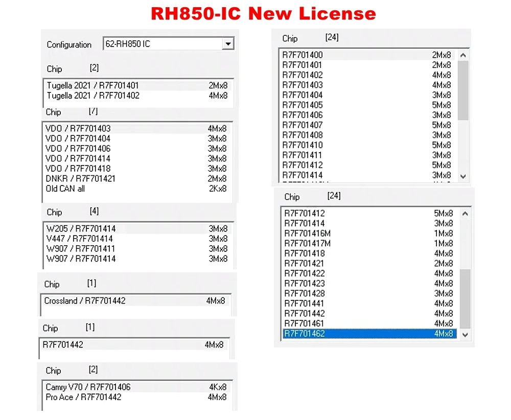
Task: Choose Camry V70 / R7F701406 entry
Action: 88,387
